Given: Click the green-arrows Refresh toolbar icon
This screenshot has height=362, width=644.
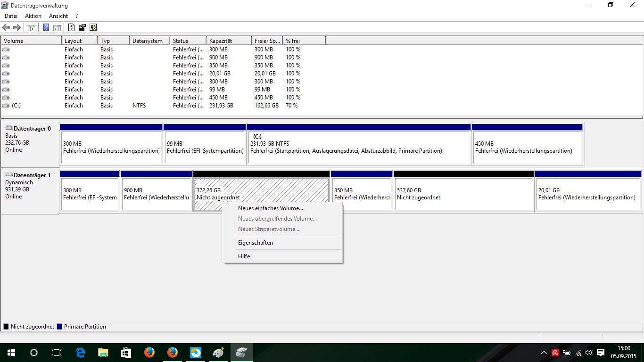Looking at the screenshot, I should (x=71, y=27).
